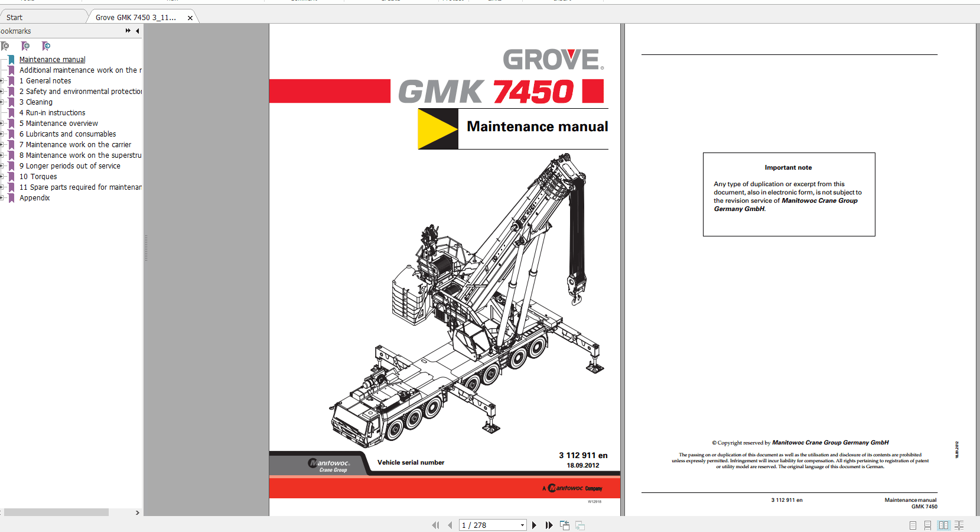This screenshot has height=532, width=980.
Task: Collapse the Bookmarks panel with the arrow
Action: pyautogui.click(x=137, y=31)
